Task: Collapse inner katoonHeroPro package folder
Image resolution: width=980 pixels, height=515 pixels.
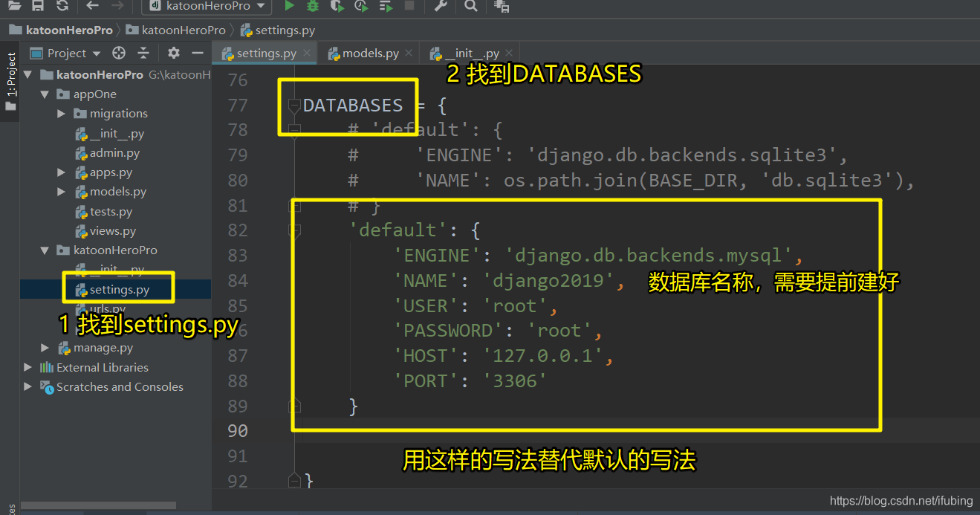Action: tap(45, 250)
